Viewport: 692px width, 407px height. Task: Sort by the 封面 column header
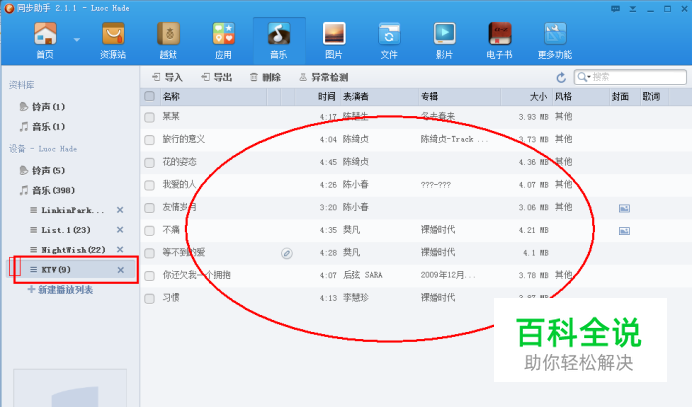624,96
